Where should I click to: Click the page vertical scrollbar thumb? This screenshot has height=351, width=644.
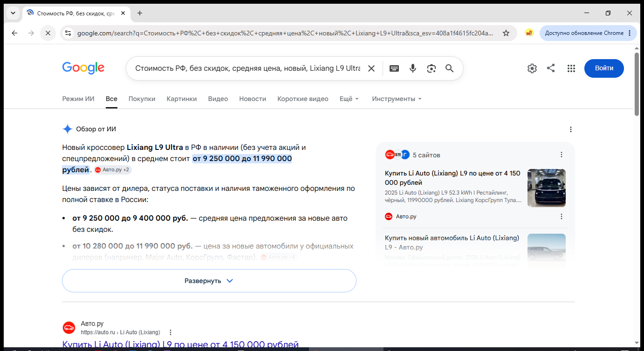[x=637, y=84]
